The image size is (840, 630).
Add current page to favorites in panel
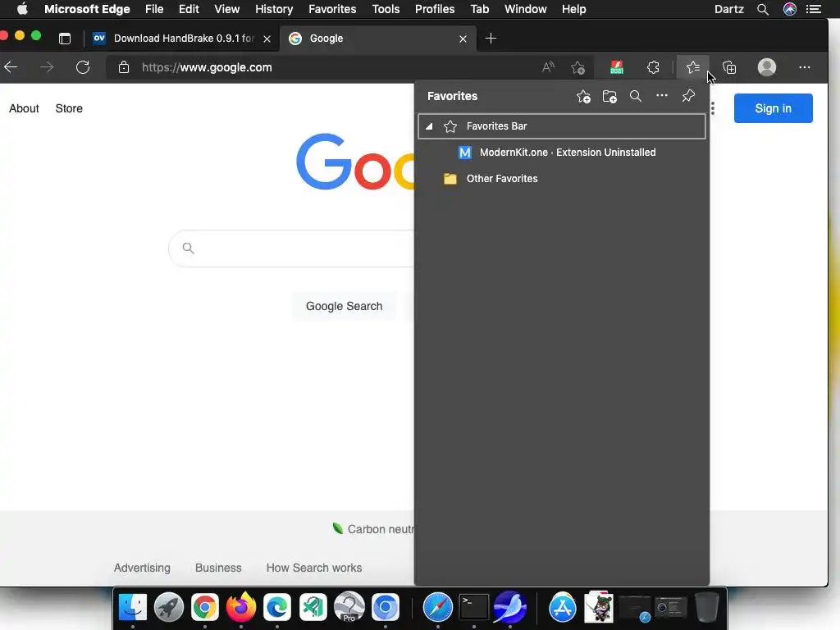click(583, 97)
